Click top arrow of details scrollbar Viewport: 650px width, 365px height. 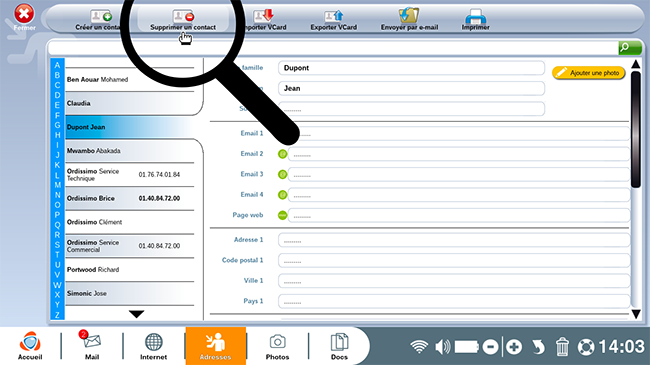[x=635, y=64]
